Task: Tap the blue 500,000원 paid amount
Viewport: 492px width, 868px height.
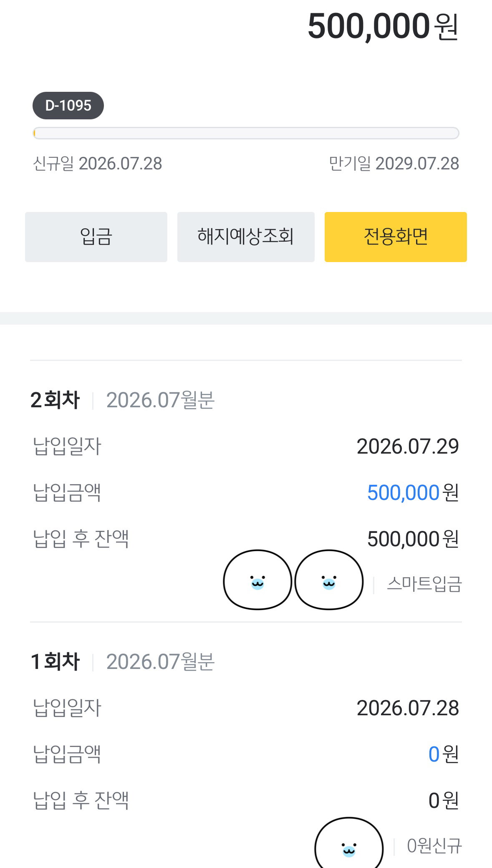Action: point(413,493)
